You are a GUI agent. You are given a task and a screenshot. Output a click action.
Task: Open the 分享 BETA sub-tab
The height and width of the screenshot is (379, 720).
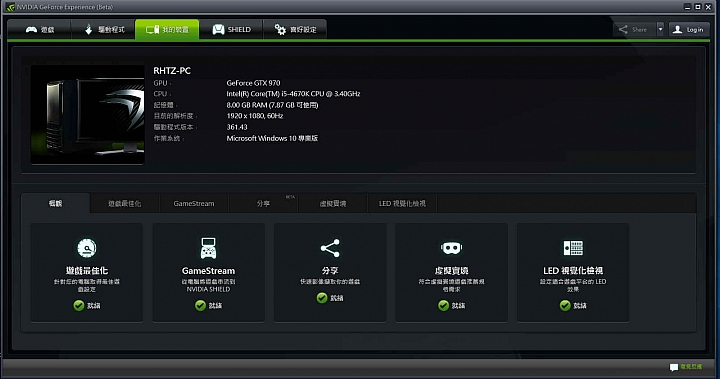pyautogui.click(x=264, y=204)
